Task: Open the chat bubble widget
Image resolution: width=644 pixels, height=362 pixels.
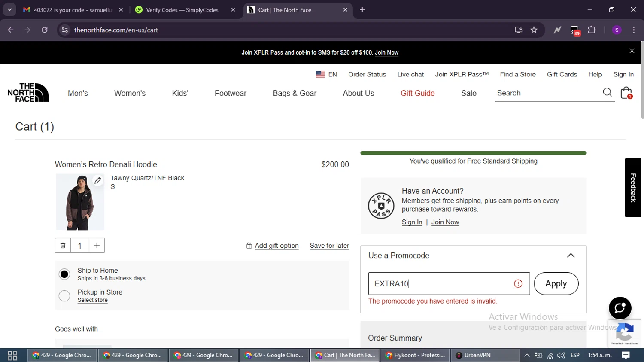Action: click(620, 308)
